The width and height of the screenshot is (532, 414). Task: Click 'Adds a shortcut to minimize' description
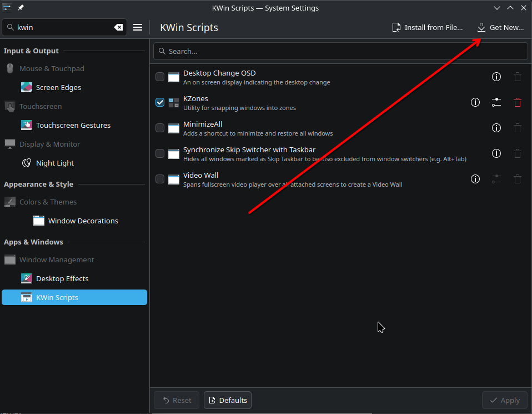click(x=258, y=133)
